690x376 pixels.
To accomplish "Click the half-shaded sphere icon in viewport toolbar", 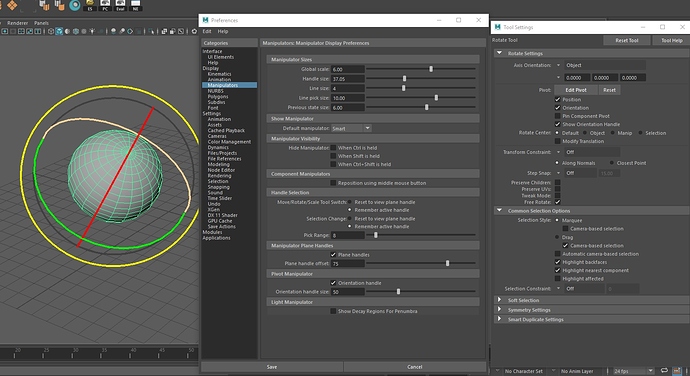I will tap(67, 31).
